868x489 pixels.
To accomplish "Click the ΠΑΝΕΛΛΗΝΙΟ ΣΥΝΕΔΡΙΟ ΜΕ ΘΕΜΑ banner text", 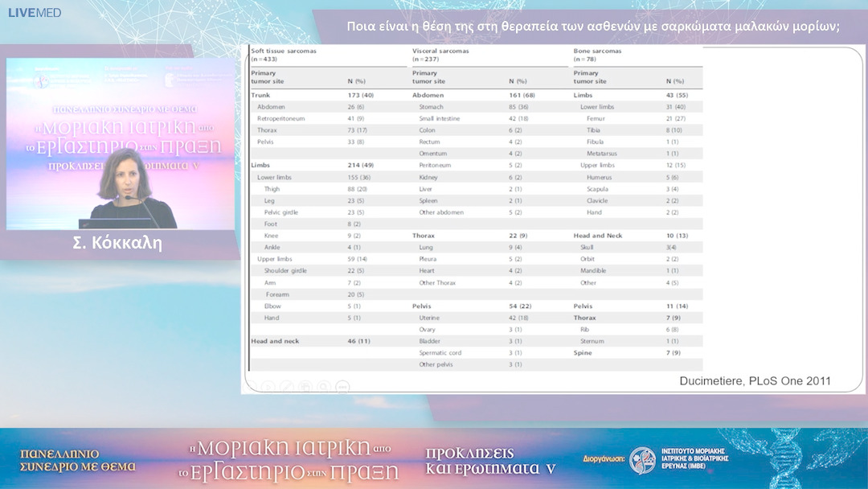I will tap(77, 461).
